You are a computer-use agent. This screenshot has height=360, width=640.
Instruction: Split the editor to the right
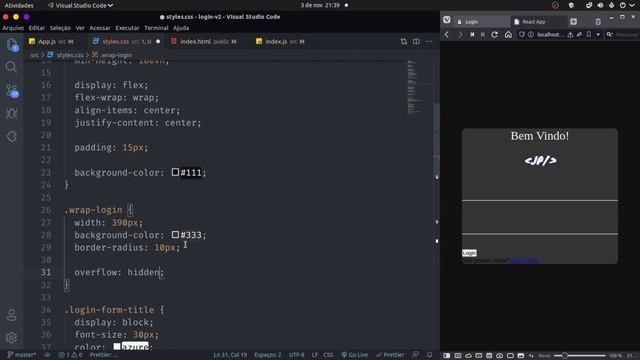tap(416, 41)
